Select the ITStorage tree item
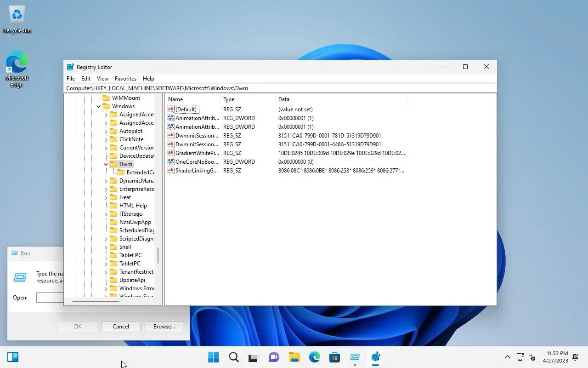This screenshot has height=368, width=588. (130, 214)
